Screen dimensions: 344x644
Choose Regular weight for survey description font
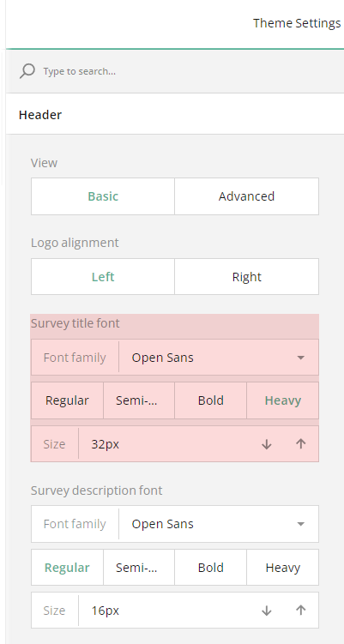coord(67,568)
